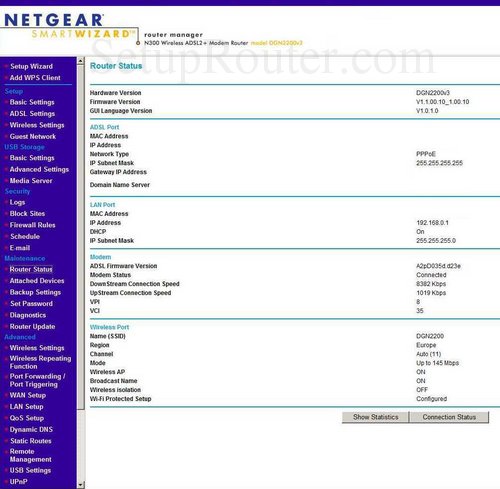Go to Guest Network settings
Viewport: 500px width, 489px height.
pyautogui.click(x=33, y=136)
